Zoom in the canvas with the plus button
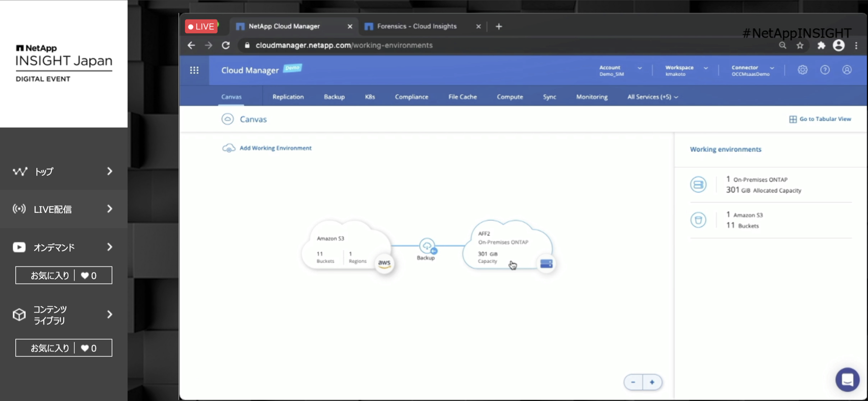This screenshot has height=401, width=868. coord(652,382)
